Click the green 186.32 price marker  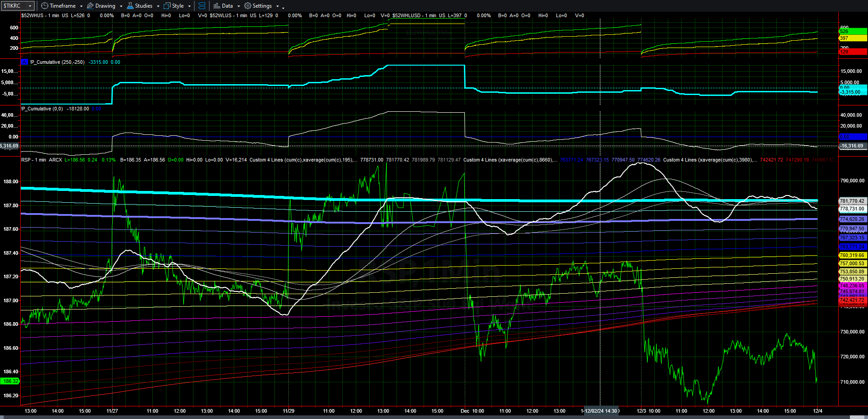coord(10,381)
